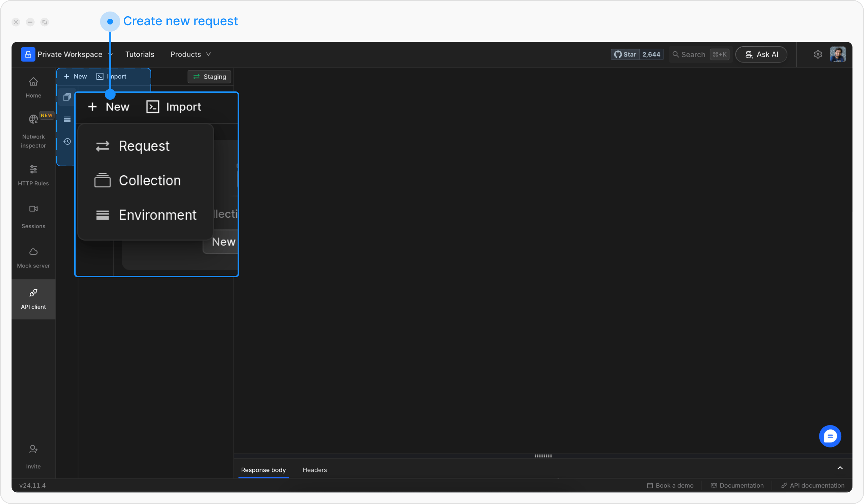Click the Request creation icon
This screenshot has height=504, width=864.
[x=103, y=145]
